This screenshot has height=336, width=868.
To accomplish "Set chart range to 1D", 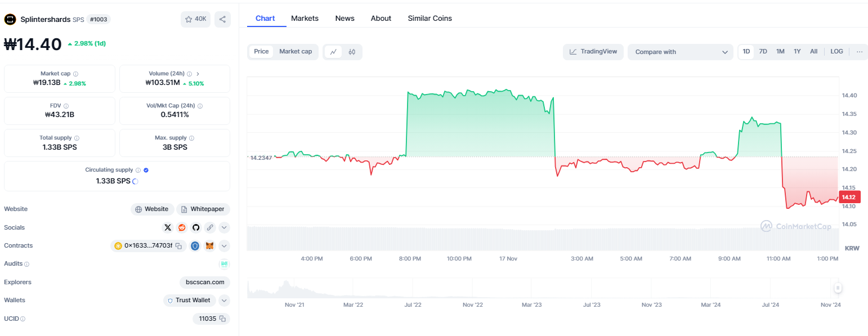I will tap(746, 52).
